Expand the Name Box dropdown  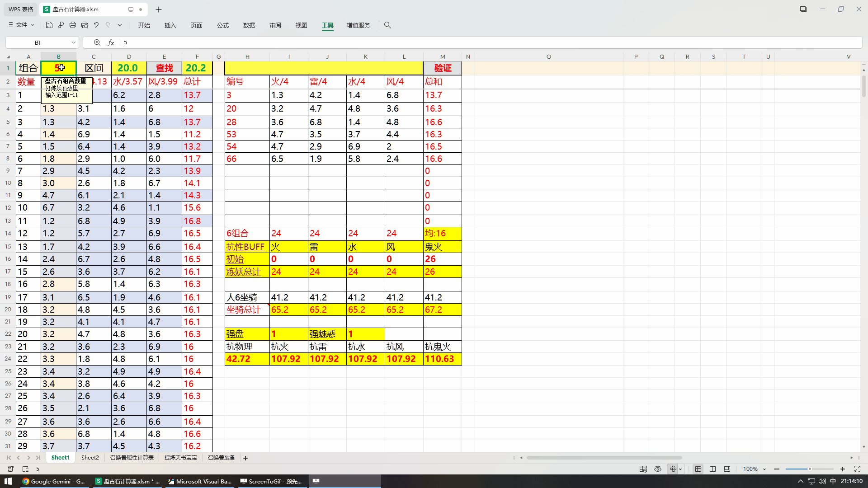tap(74, 42)
